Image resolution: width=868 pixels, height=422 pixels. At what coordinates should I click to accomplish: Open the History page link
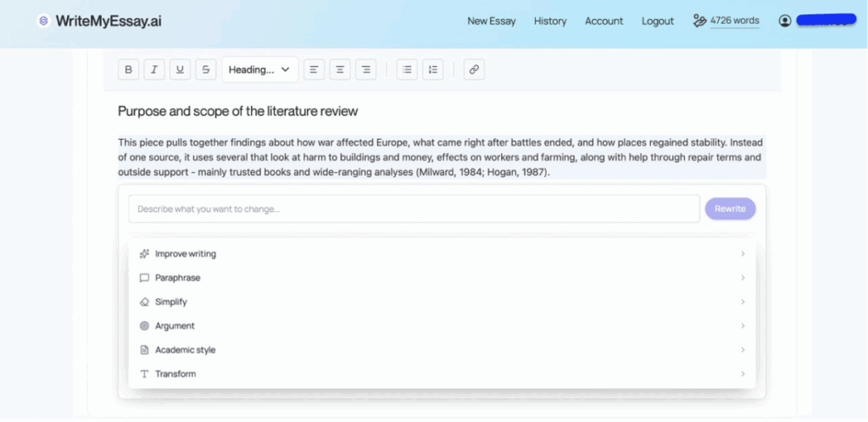tap(550, 21)
